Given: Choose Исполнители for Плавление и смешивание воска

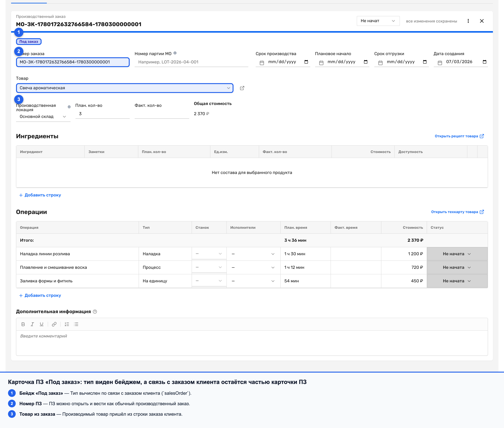Looking at the screenshot, I should click(253, 268).
